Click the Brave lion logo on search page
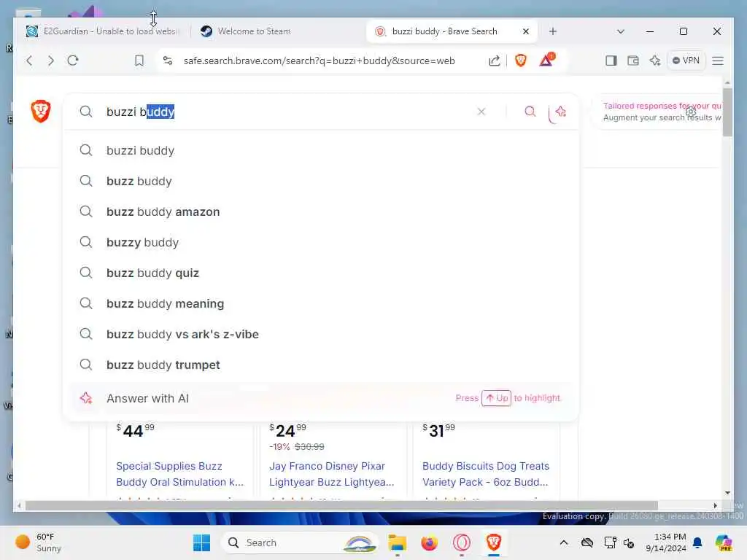This screenshot has width=747, height=560. pyautogui.click(x=41, y=111)
